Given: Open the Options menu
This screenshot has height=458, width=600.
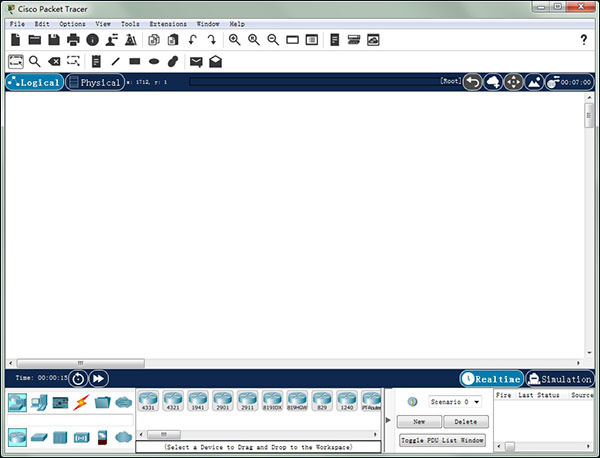Looking at the screenshot, I should click(x=72, y=23).
